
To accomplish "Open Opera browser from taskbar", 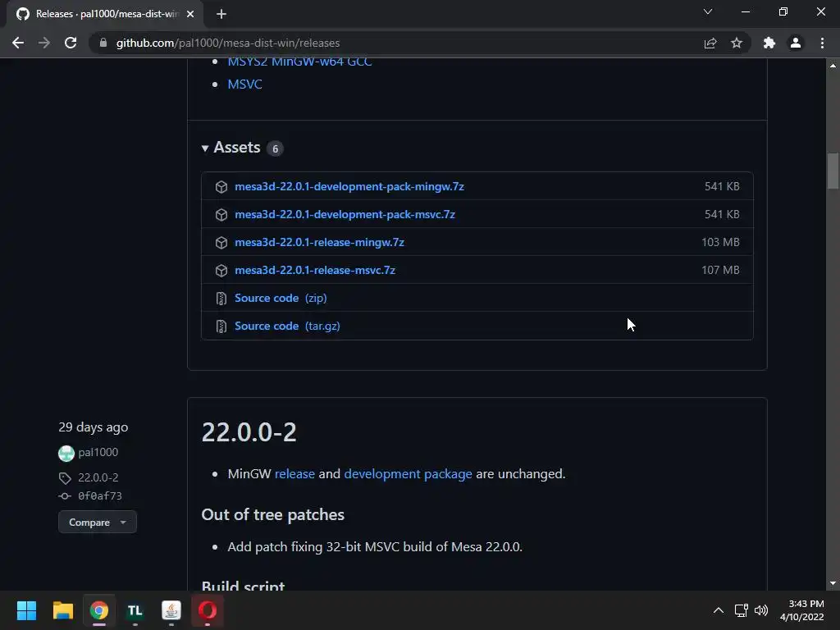I will [208, 610].
